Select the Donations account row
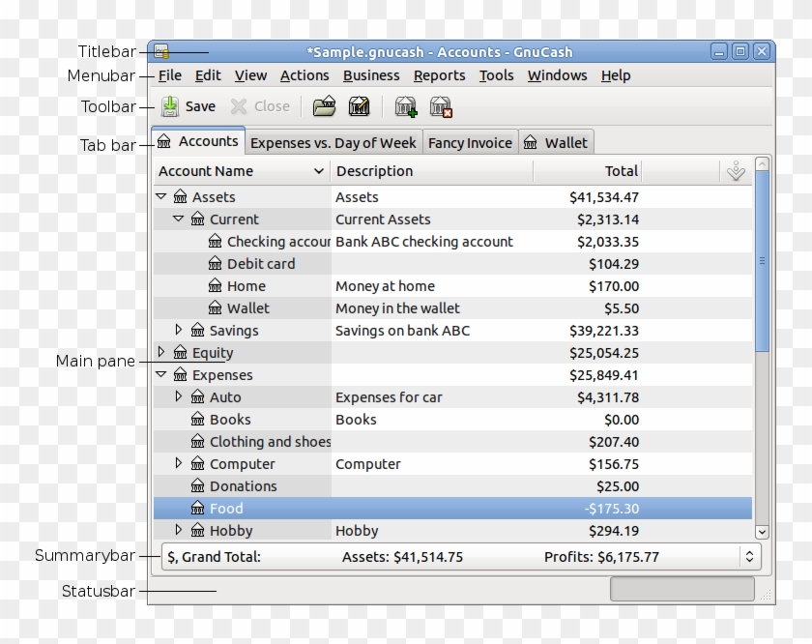812x644 pixels. 243,486
